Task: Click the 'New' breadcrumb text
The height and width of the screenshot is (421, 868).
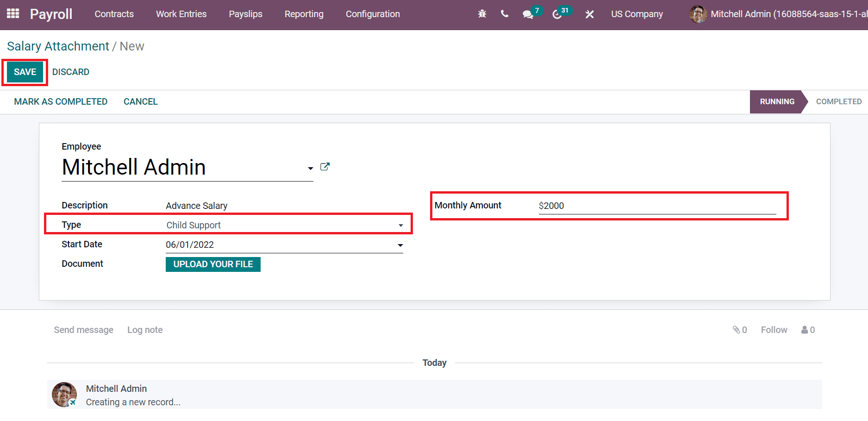Action: [132, 46]
